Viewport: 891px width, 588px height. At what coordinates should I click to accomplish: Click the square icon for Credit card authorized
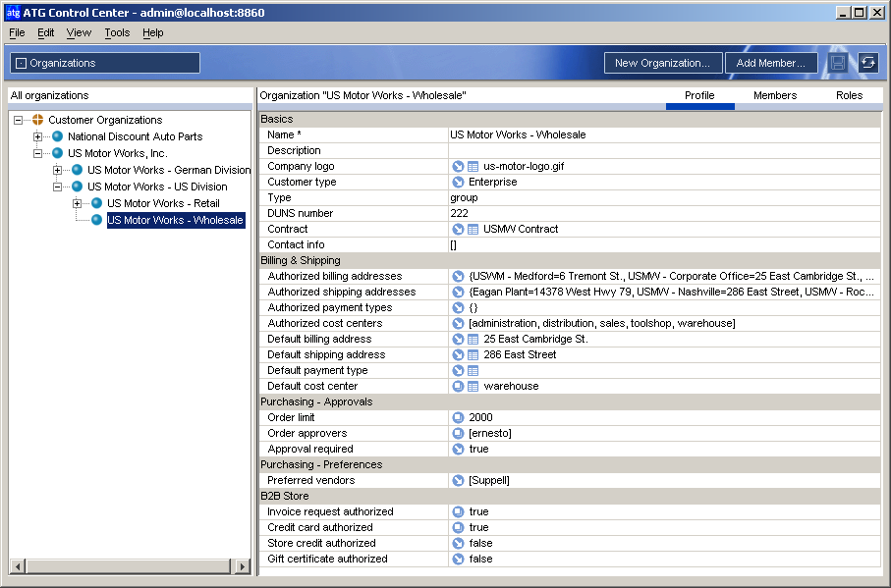point(458,527)
